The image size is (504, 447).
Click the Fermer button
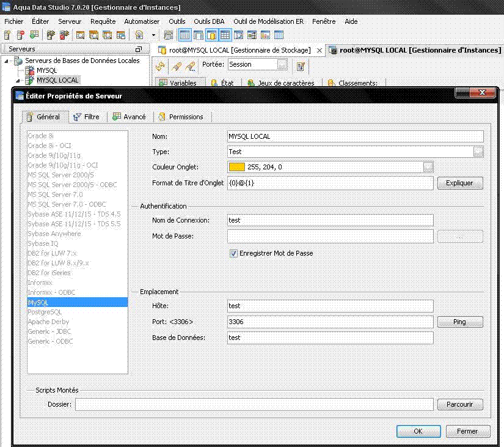[468, 431]
